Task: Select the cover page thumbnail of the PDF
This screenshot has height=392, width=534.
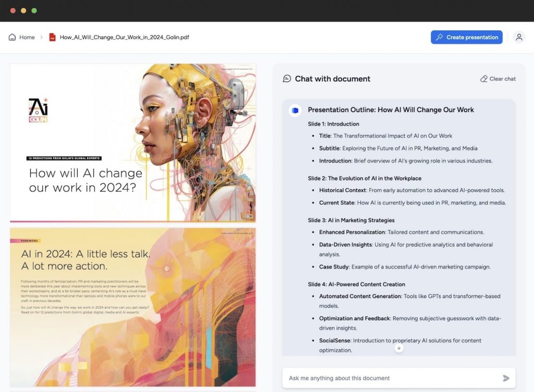Action: click(x=133, y=141)
